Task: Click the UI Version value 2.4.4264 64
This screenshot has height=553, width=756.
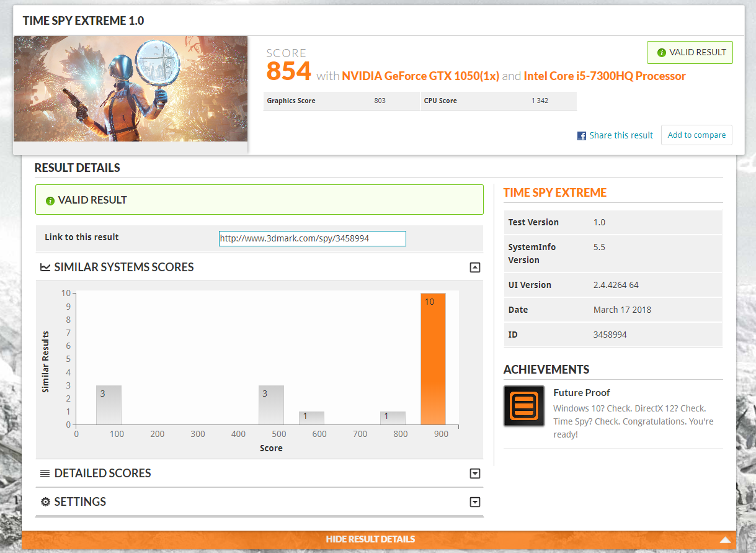Action: pyautogui.click(x=616, y=285)
